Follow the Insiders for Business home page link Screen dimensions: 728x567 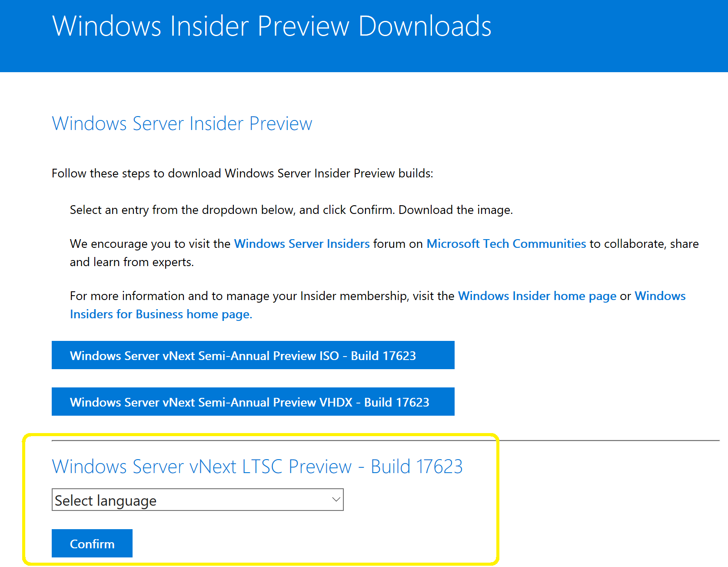(x=161, y=314)
